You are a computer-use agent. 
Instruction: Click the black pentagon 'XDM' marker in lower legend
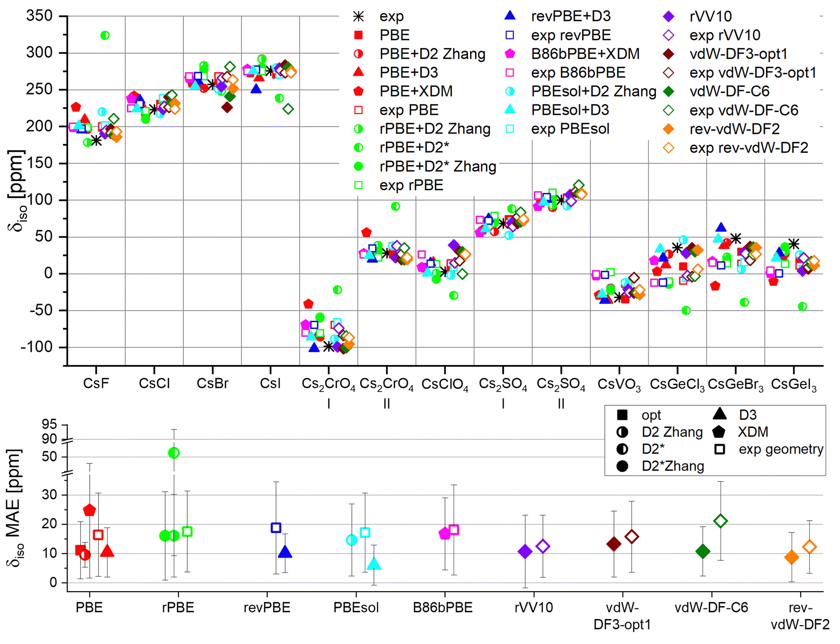click(x=719, y=432)
